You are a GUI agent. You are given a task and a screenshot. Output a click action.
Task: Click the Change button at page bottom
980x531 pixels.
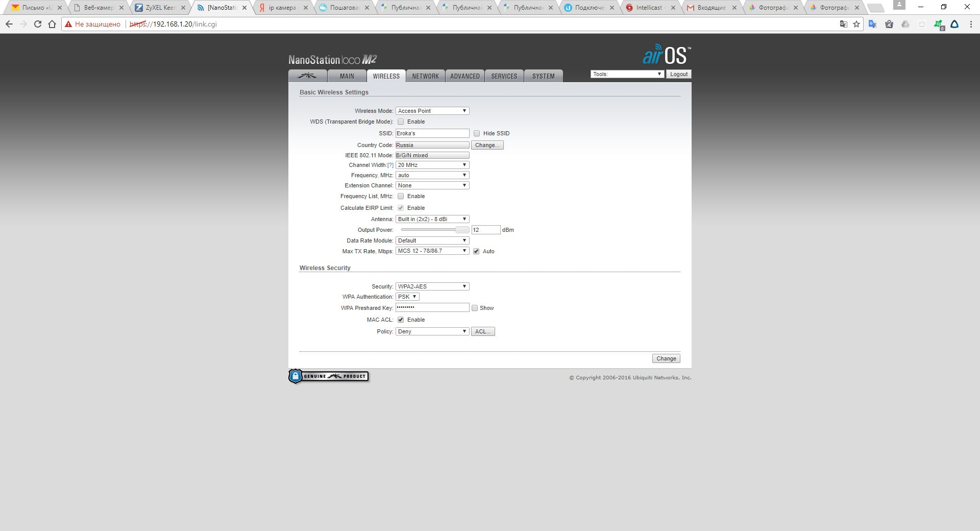(666, 358)
